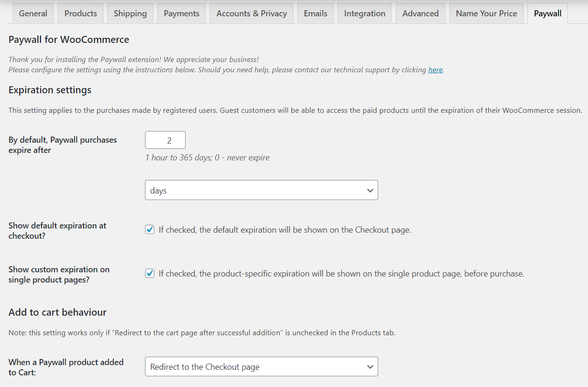
Task: Open the Integration tab
Action: pos(364,13)
